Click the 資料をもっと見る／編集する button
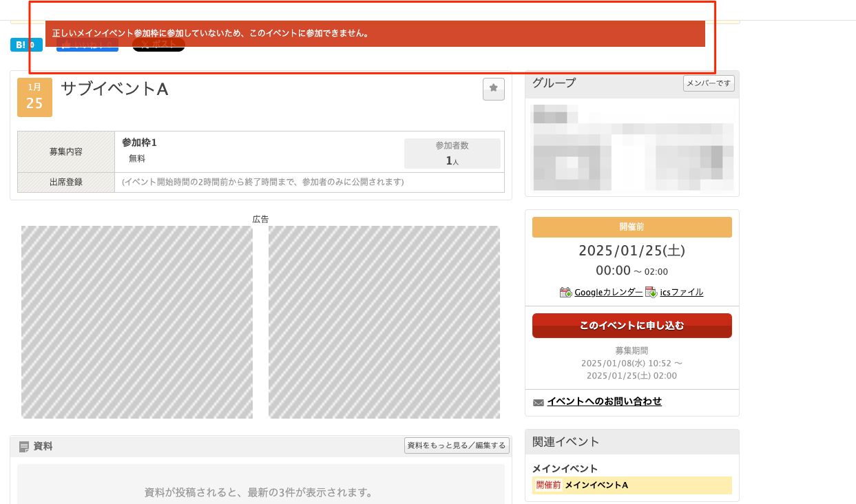Screen dimensions: 856x504 coord(456,445)
